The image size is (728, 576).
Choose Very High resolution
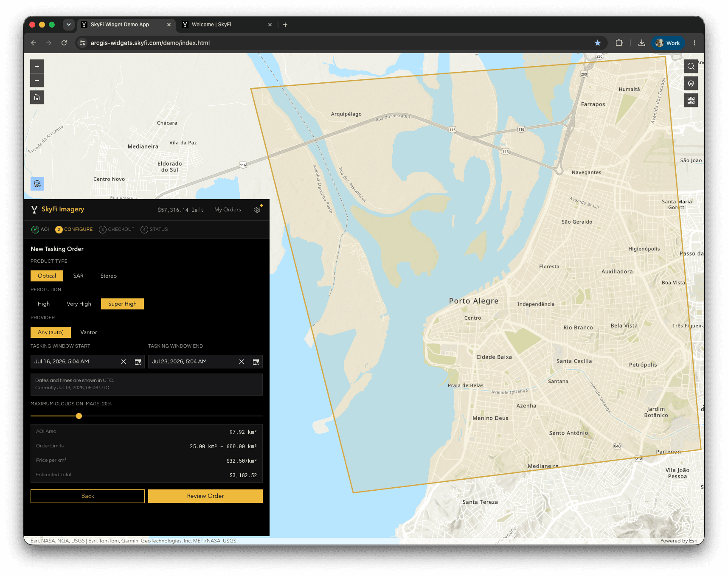pos(79,304)
